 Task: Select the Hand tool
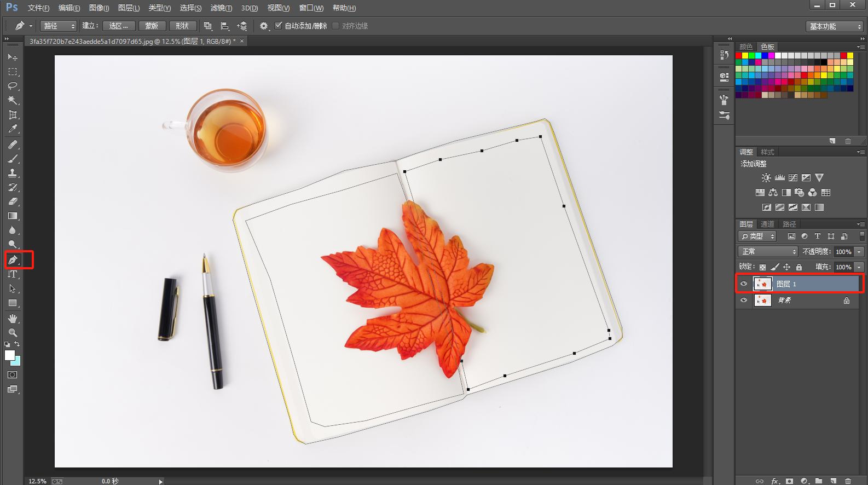(13, 319)
